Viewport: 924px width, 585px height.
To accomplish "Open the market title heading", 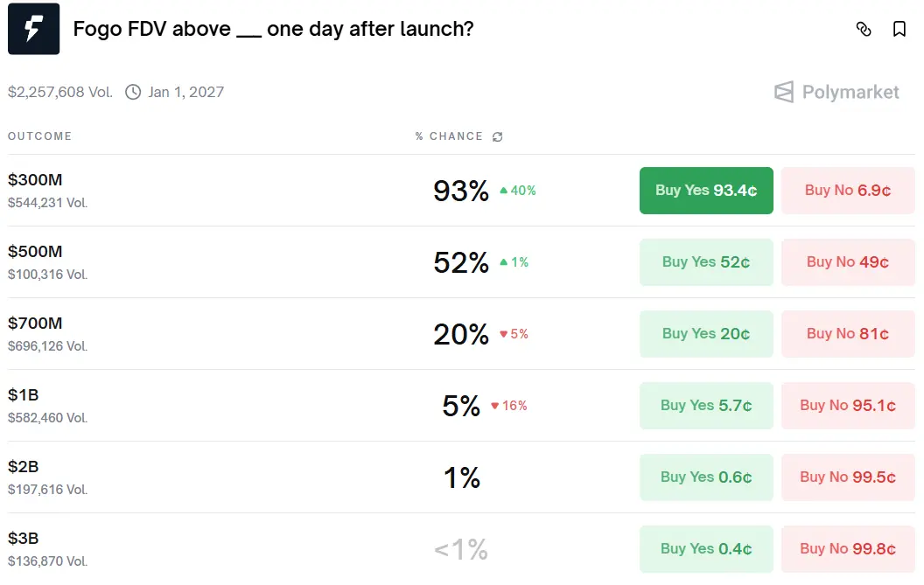I will pos(273,29).
